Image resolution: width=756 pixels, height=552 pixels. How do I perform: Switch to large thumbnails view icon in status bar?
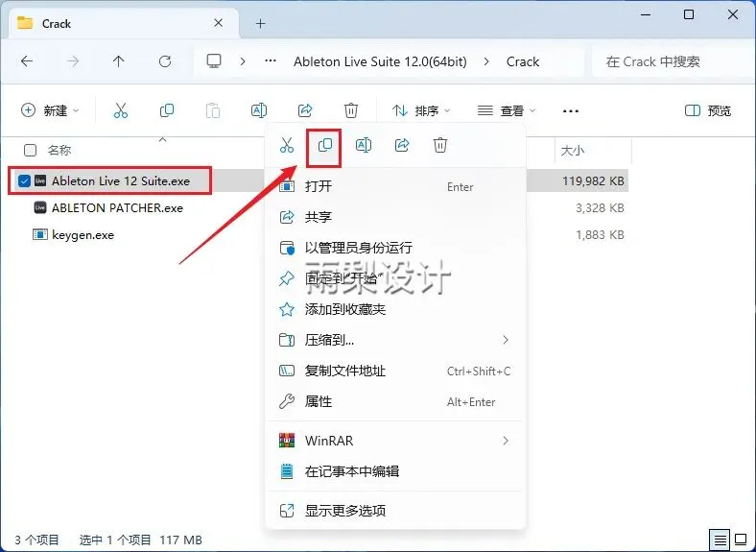coord(741,539)
